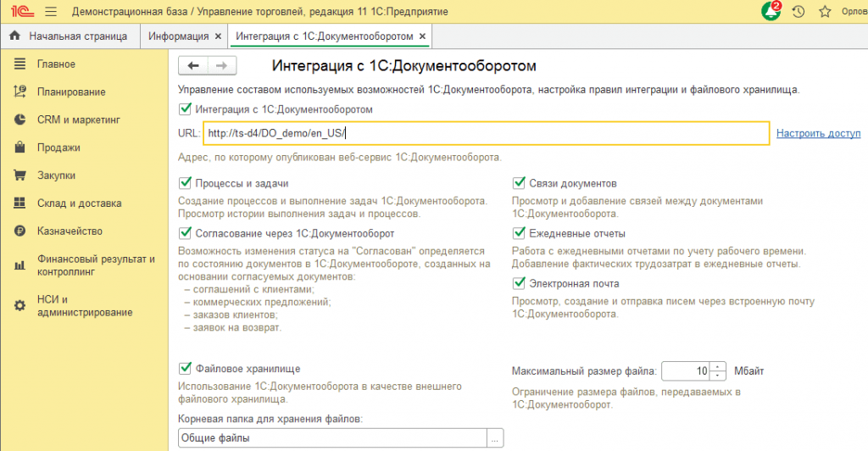The height and width of the screenshot is (451, 868).
Task: Open the history clock icon
Action: (798, 12)
